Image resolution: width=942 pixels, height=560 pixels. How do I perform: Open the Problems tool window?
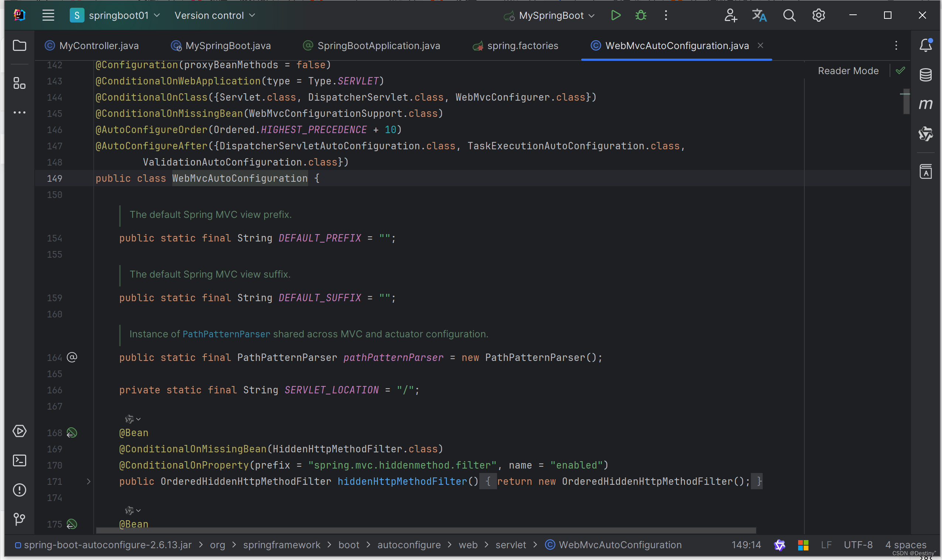[x=19, y=490]
